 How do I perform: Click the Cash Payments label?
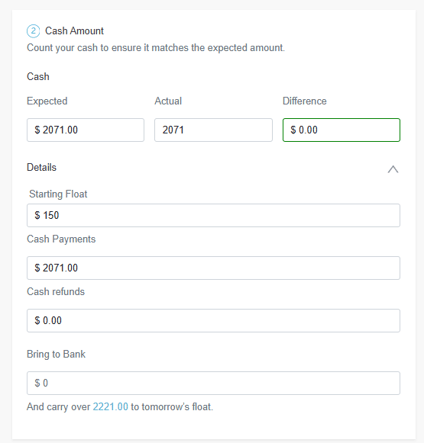point(61,239)
